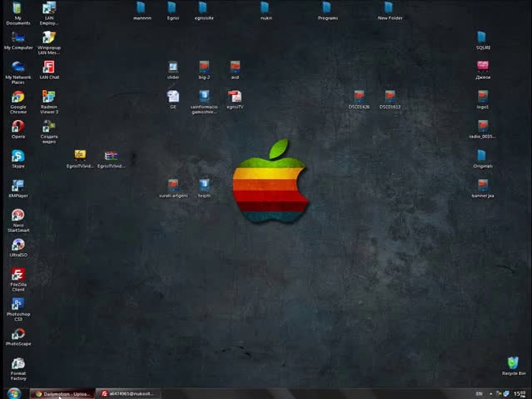
Task: Select the logo1 image file
Action: 483,100
